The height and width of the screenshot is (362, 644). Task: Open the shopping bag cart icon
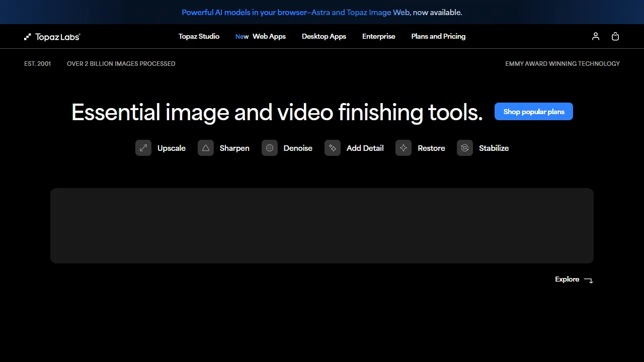(x=615, y=36)
